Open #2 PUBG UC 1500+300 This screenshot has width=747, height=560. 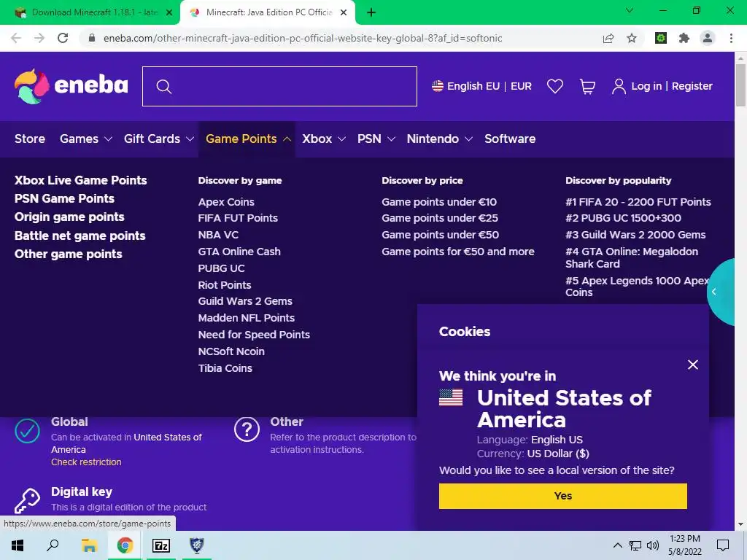tap(623, 218)
